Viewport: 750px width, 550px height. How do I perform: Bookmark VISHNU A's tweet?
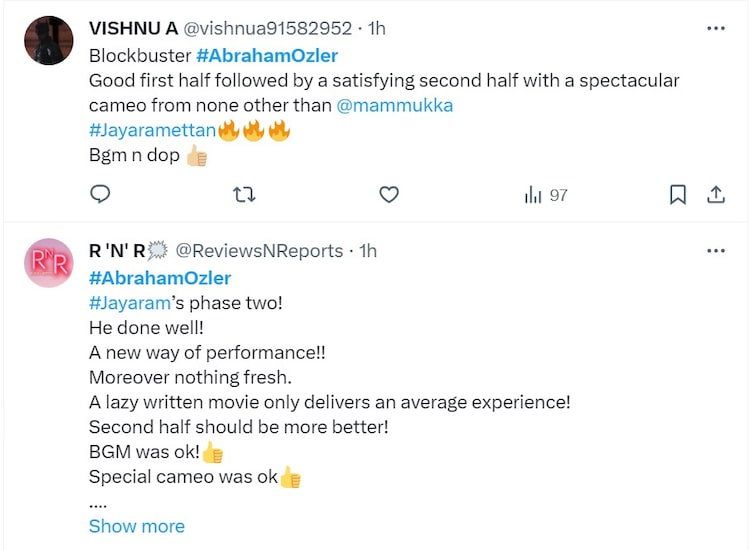pyautogui.click(x=678, y=194)
